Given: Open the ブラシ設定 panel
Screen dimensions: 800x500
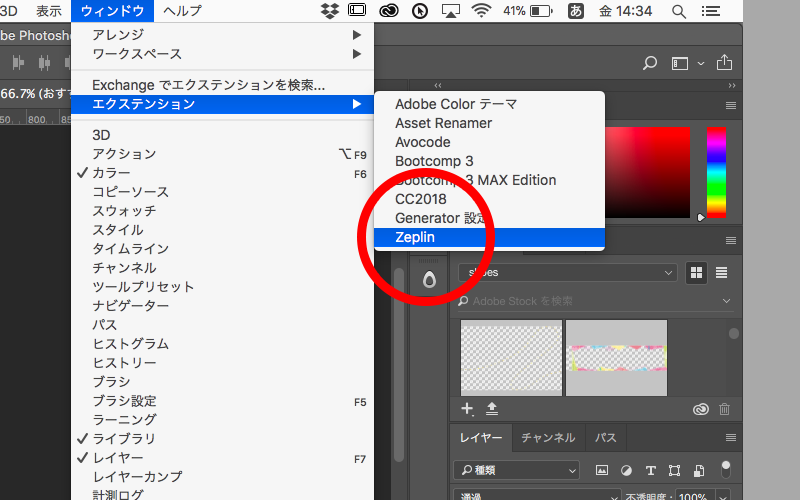Looking at the screenshot, I should [x=223, y=401].
